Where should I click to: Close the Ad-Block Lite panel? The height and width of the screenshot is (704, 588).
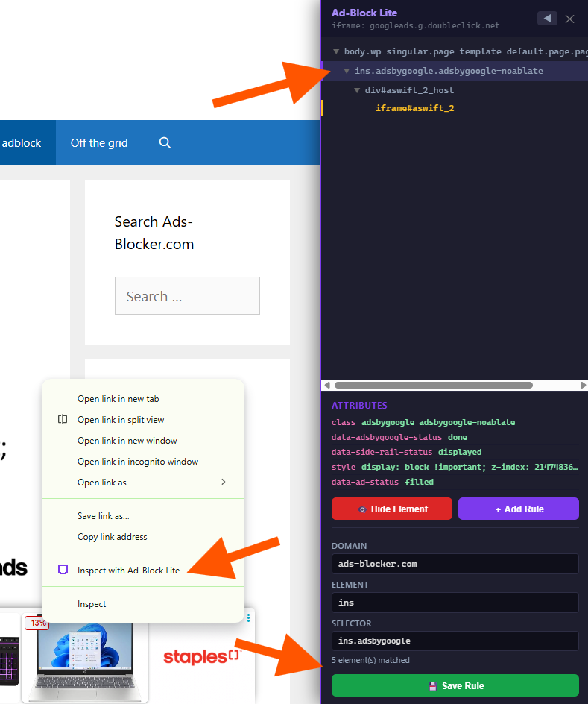(569, 19)
